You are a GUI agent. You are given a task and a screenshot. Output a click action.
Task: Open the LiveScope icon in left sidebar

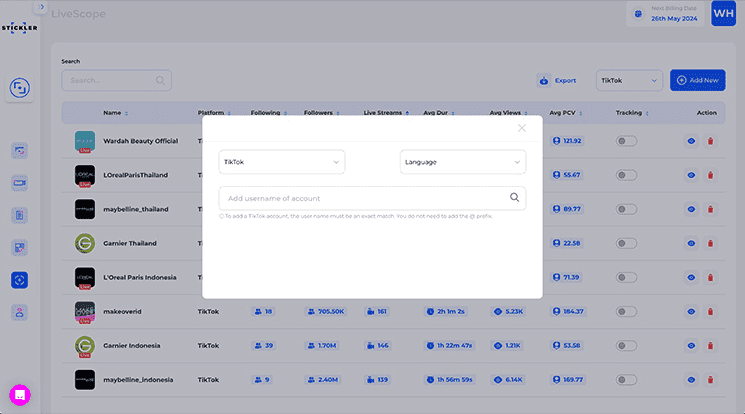(x=20, y=281)
